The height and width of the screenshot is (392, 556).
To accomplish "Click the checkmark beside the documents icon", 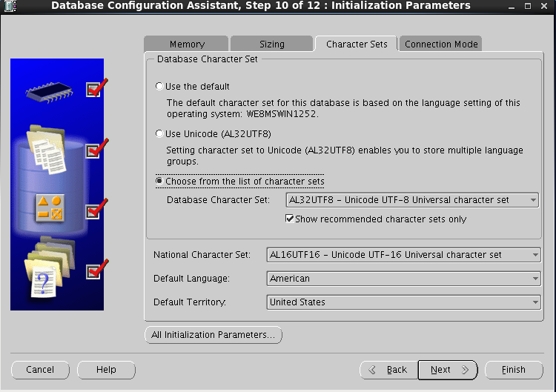I will 94,150.
